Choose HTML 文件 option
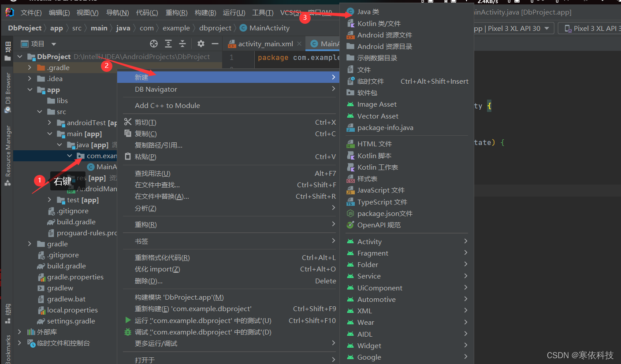Viewport: 621px width, 364px height. click(x=406, y=144)
